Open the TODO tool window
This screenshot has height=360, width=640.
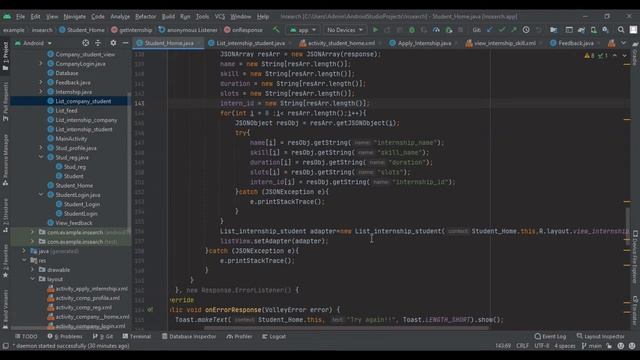tap(26, 336)
